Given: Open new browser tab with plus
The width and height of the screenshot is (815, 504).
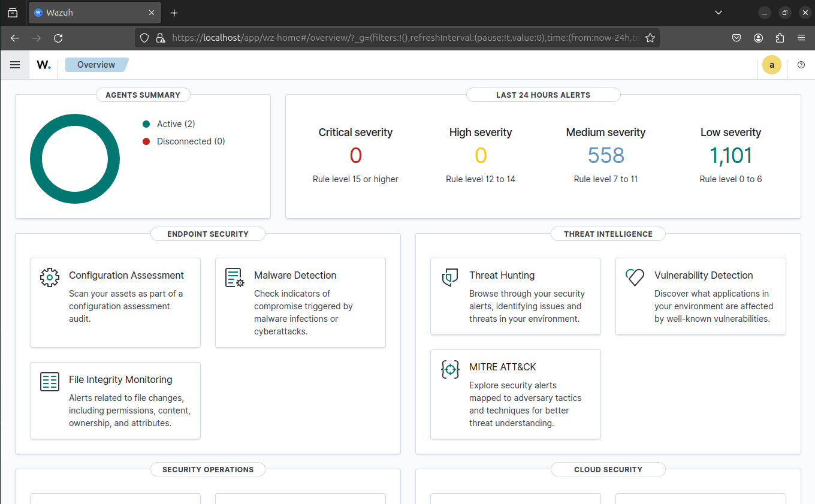Looking at the screenshot, I should [174, 13].
